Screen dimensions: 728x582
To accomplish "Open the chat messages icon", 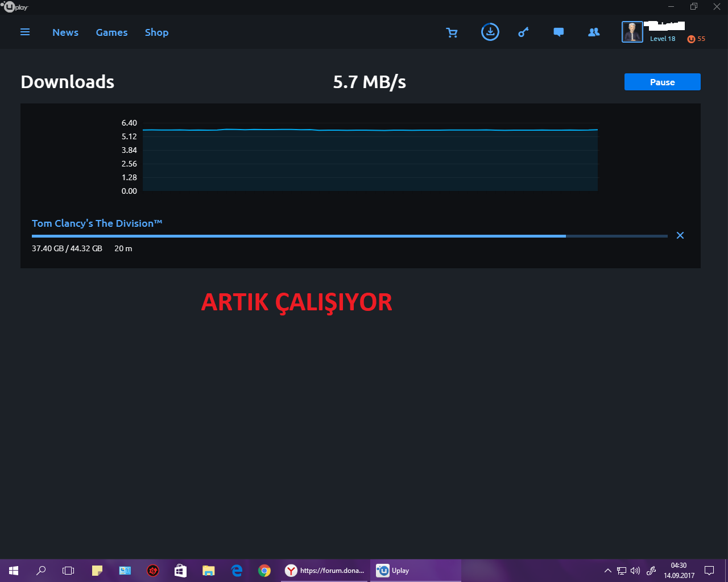I will click(x=559, y=32).
